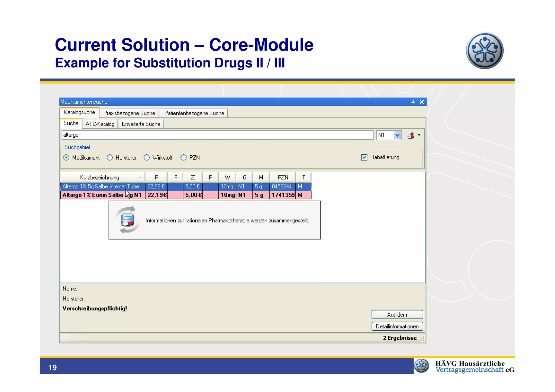Image resolution: width=555 pixels, height=392 pixels.
Task: Toggle the Rabattierung checkbox
Action: point(364,157)
